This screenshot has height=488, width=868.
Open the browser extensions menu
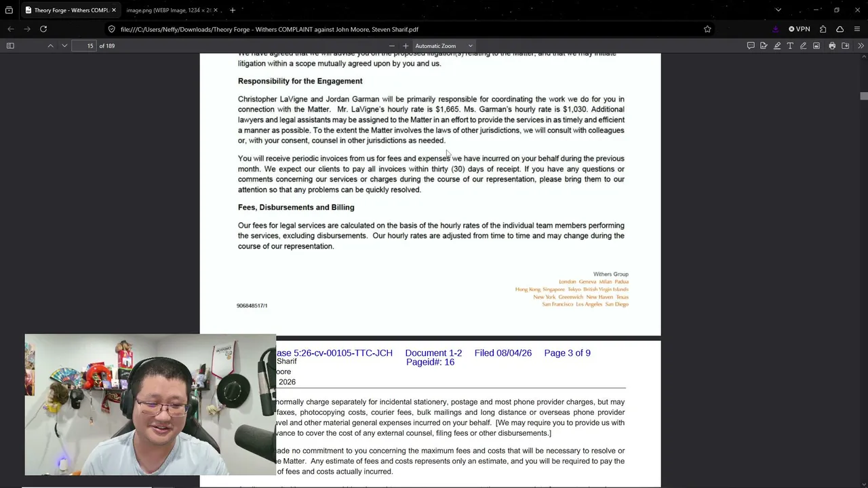(x=823, y=29)
